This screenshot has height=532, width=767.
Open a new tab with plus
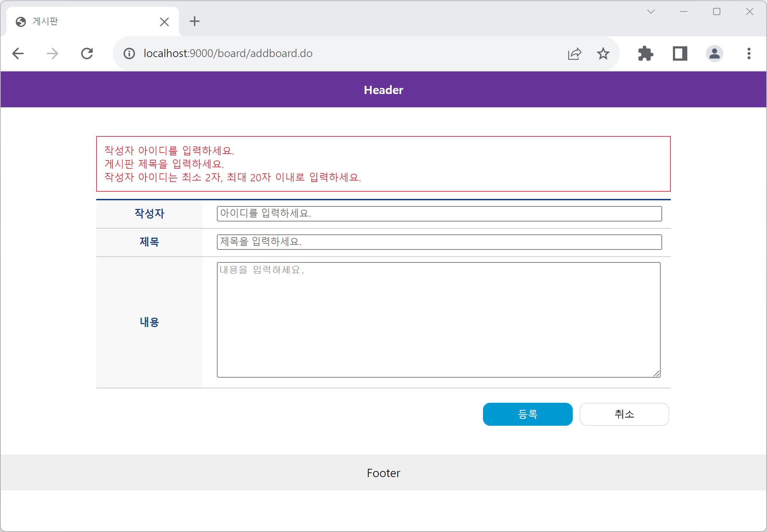point(195,22)
